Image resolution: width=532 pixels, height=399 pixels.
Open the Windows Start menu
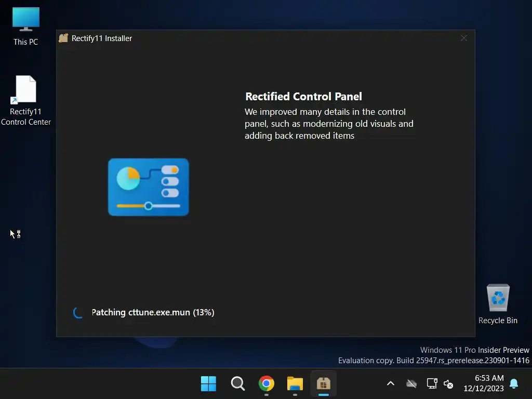tap(208, 384)
